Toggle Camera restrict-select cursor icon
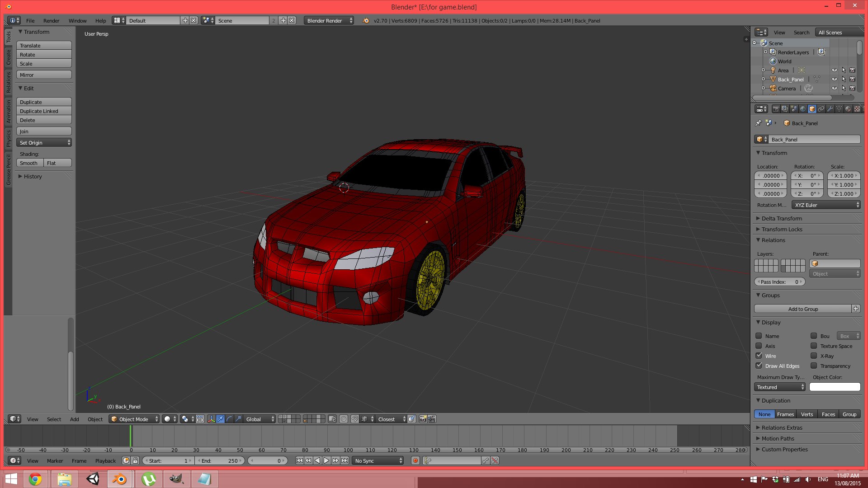Viewport: 868px width, 488px height. (844, 88)
